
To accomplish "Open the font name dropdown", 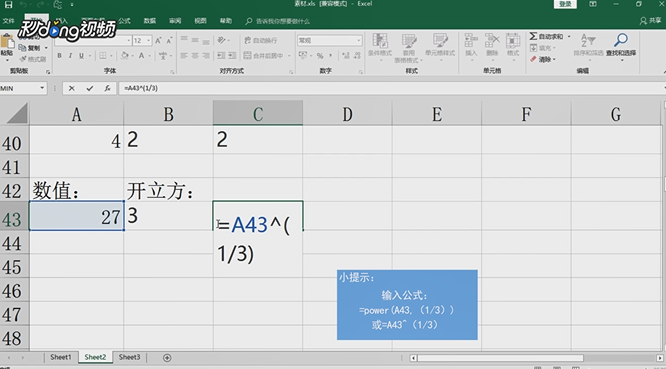I will (129, 40).
